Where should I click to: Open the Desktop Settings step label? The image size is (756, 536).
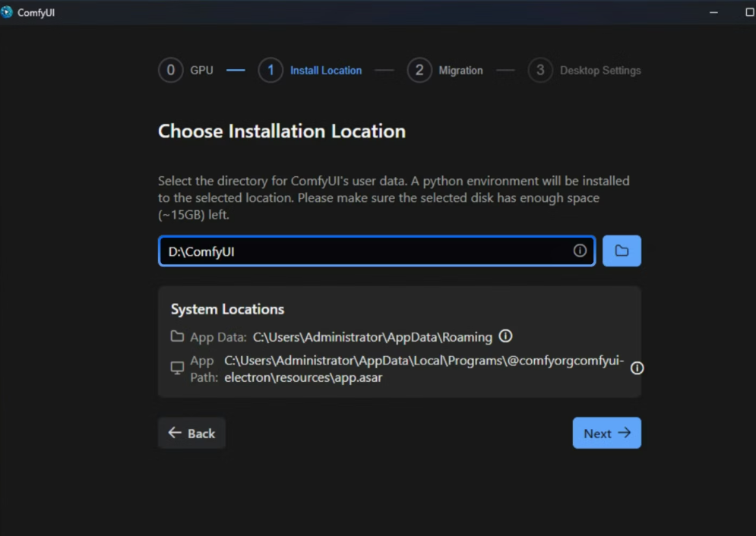click(x=600, y=71)
